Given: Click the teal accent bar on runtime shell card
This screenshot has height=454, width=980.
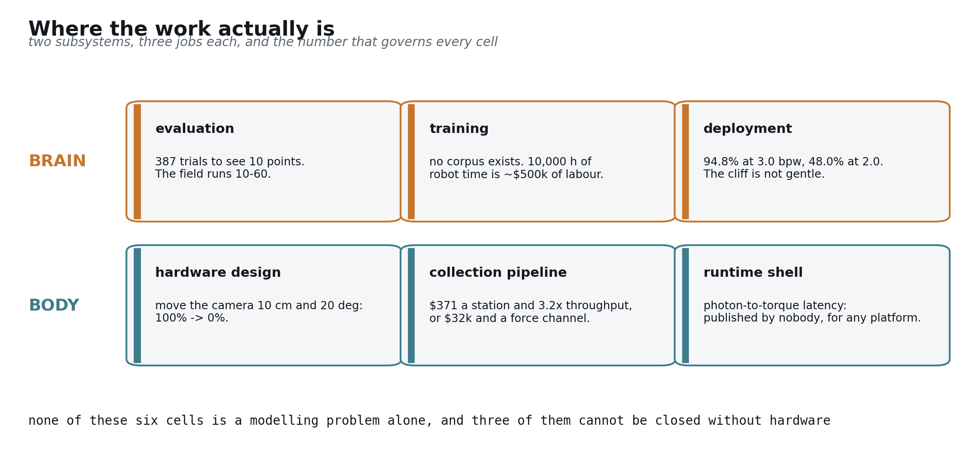Looking at the screenshot, I should pyautogui.click(x=685, y=306).
